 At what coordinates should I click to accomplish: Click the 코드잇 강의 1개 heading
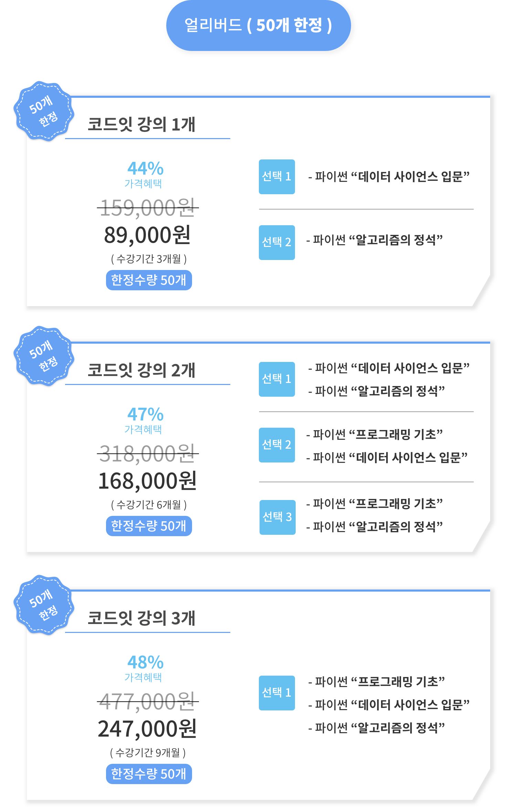(x=141, y=124)
